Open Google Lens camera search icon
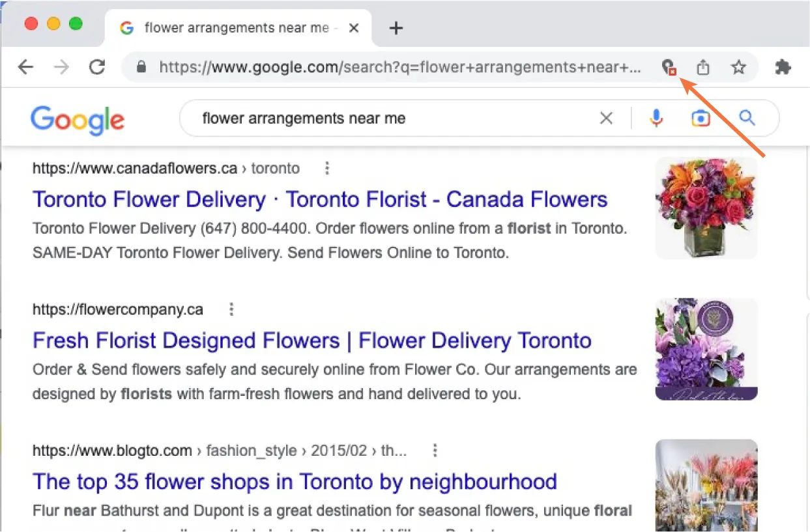Screen dimensions: 810x532 point(701,118)
